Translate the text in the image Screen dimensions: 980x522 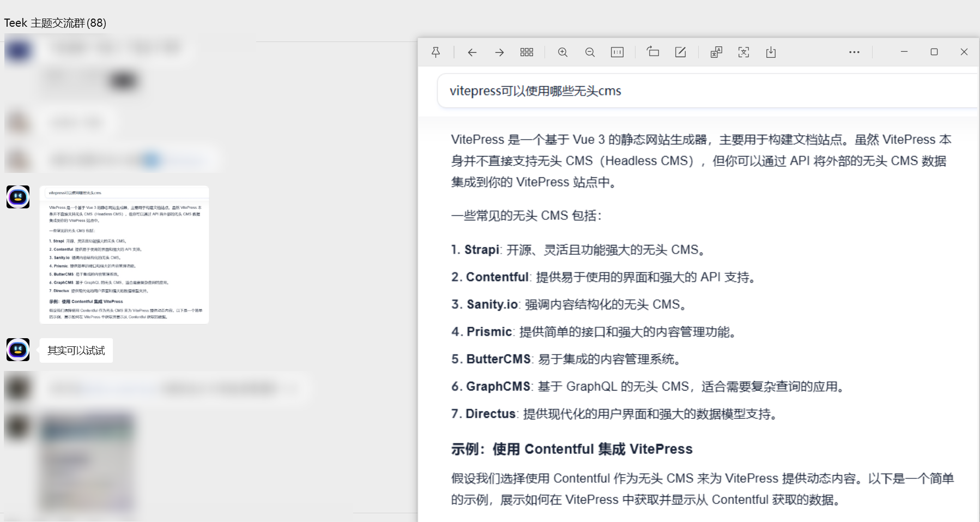tap(716, 52)
